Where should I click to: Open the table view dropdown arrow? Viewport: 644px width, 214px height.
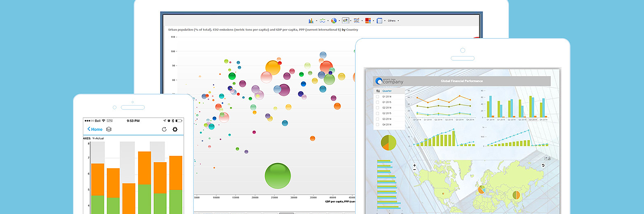coord(385,21)
